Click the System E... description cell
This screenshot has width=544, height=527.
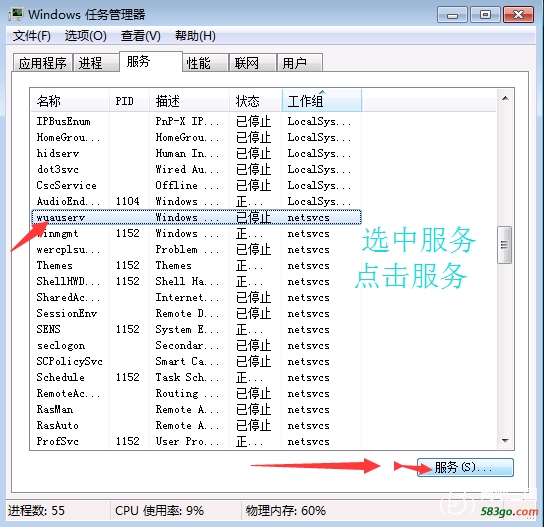[x=187, y=329]
